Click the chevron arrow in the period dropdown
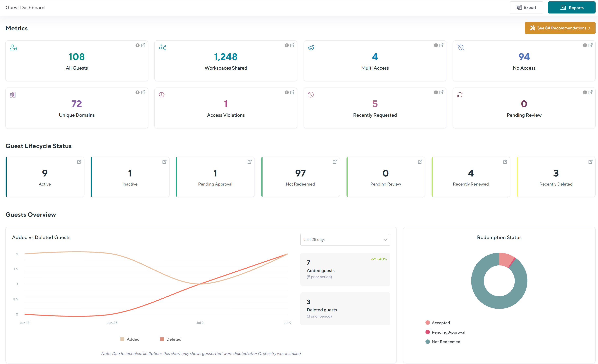The image size is (598, 364). click(385, 240)
